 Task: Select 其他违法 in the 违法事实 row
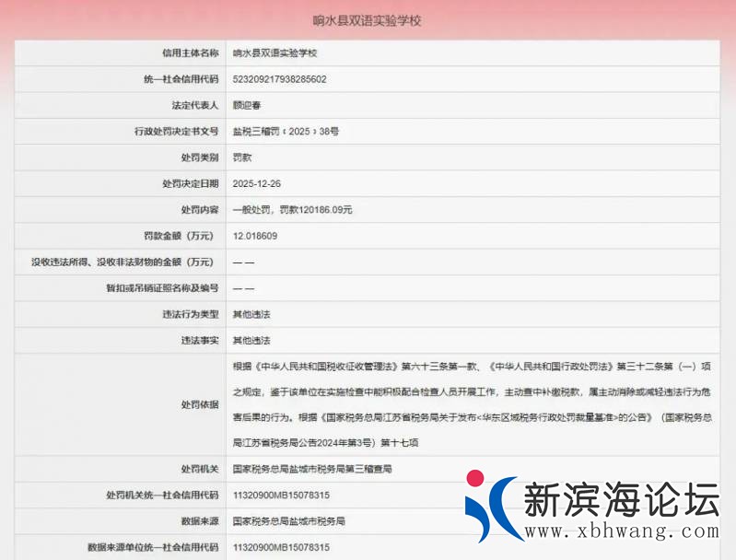point(251,341)
